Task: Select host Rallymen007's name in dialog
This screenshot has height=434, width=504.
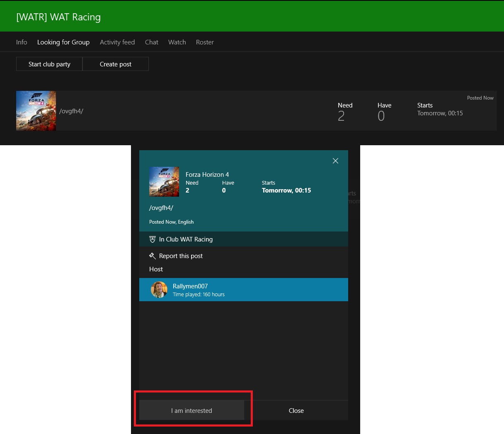Action: click(x=190, y=286)
